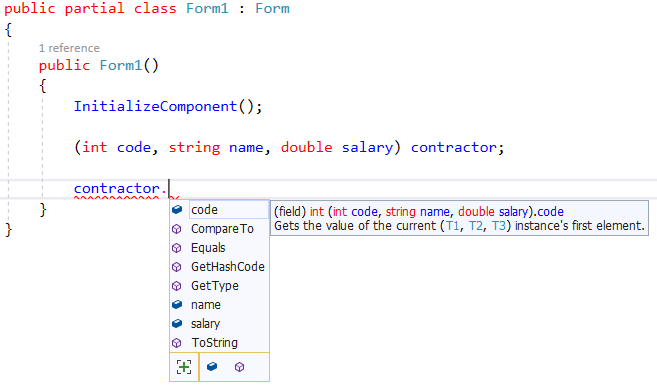The height and width of the screenshot is (389, 657).
Task: Click the method icon beside 'Equals'
Action: click(177, 248)
